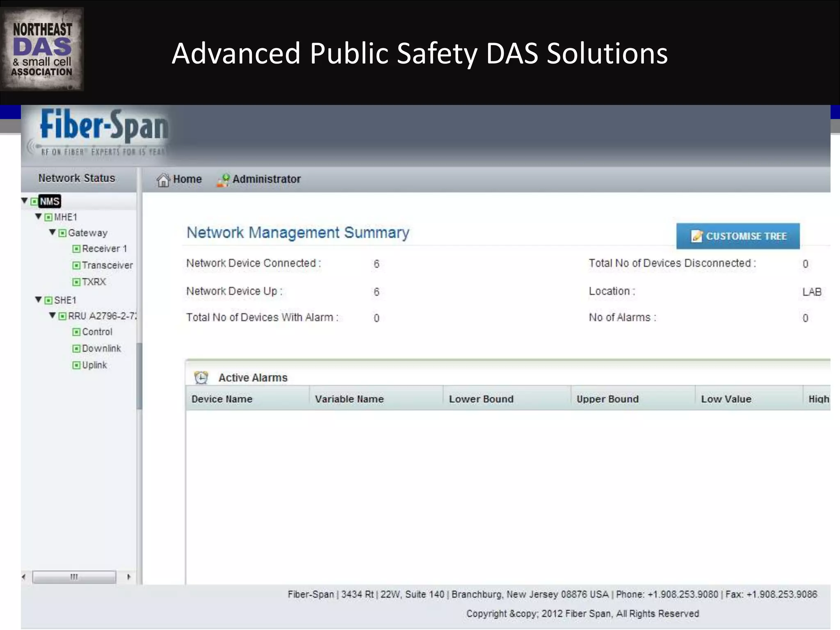Screen dimensions: 840x630
Task: Click the Receiver 1 status icon
Action: (x=76, y=249)
